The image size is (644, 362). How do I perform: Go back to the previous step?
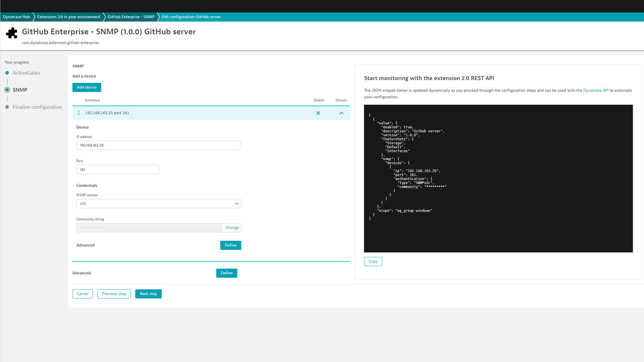pyautogui.click(x=114, y=294)
